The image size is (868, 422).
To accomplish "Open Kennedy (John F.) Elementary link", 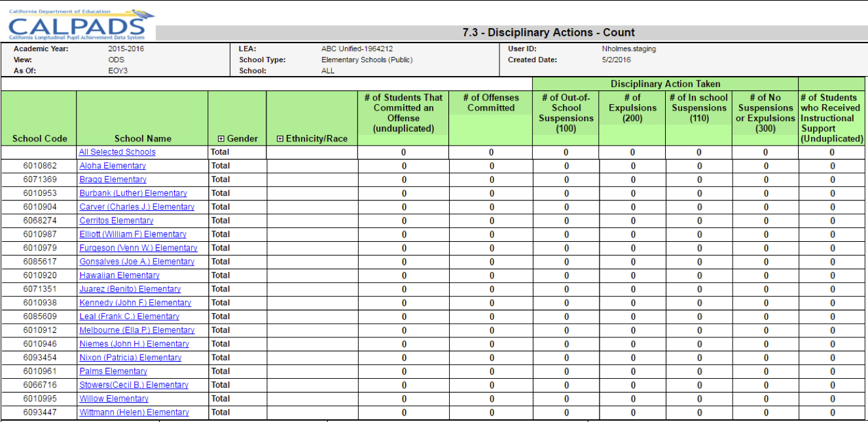I will pos(136,303).
